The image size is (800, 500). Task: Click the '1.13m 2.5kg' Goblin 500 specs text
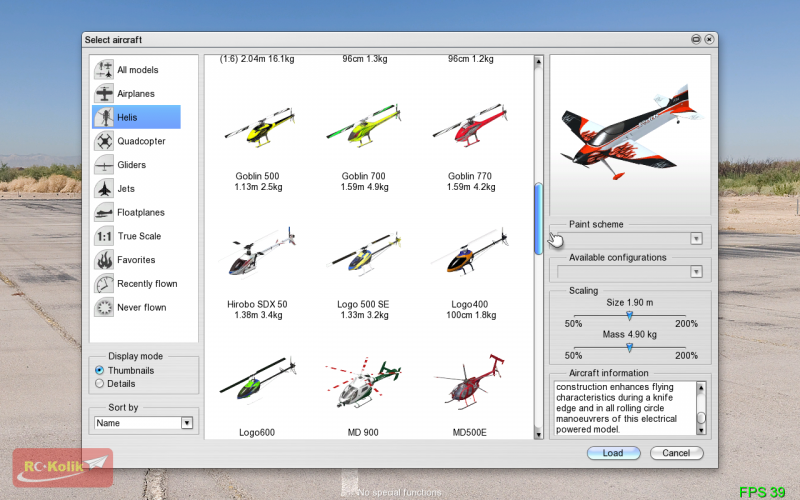pos(258,187)
